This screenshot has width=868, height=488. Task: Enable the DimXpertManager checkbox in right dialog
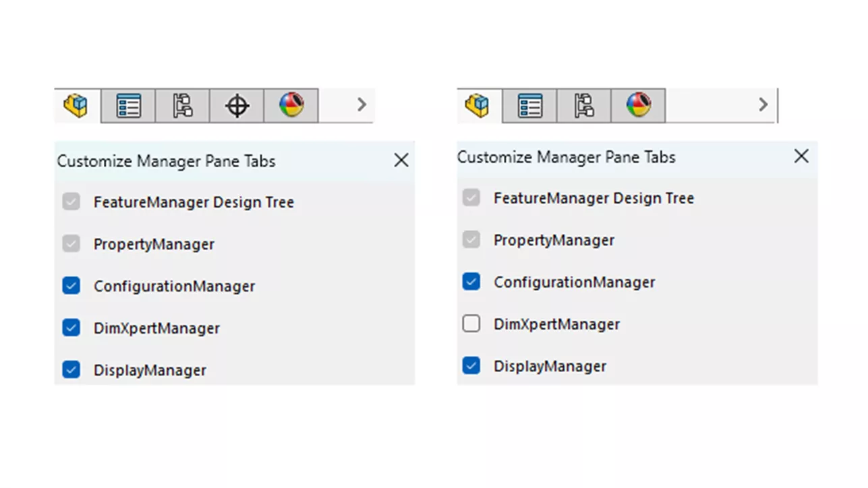point(471,324)
